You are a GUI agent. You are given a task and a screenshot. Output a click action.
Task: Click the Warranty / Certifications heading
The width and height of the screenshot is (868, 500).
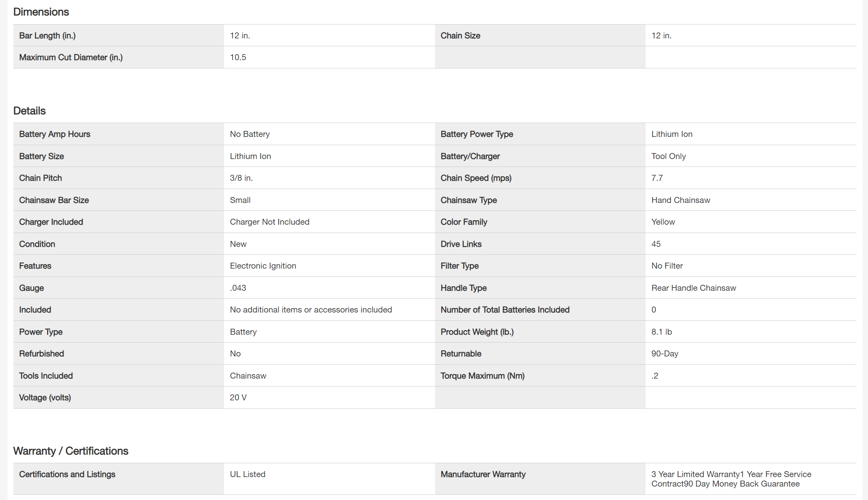[71, 451]
